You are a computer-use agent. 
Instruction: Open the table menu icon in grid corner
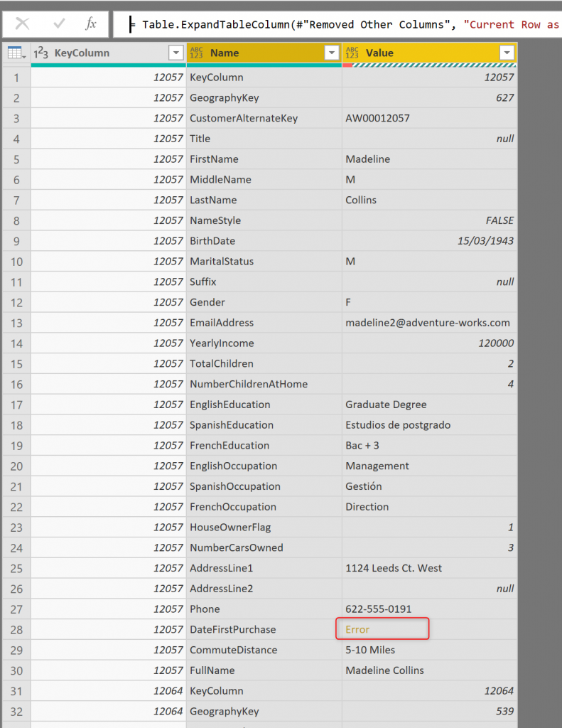[x=15, y=53]
